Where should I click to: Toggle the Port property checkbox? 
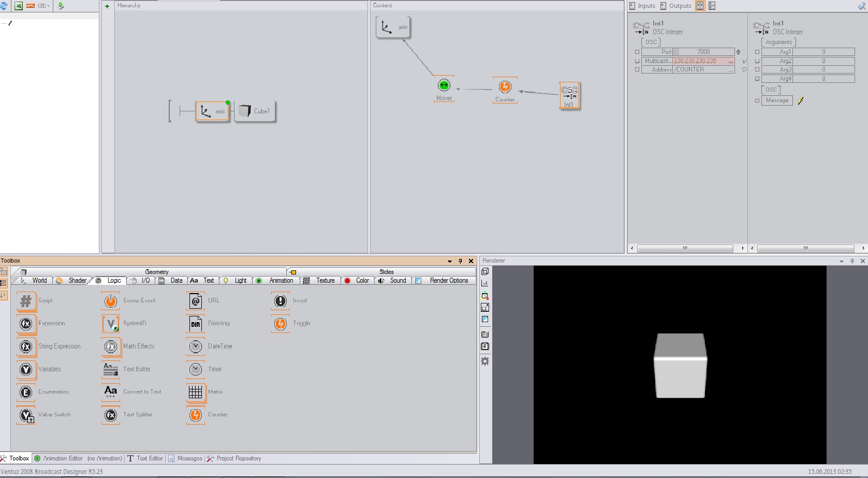click(637, 52)
